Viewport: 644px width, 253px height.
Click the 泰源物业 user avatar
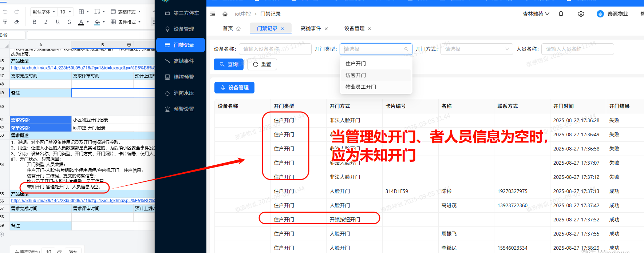pos(600,14)
